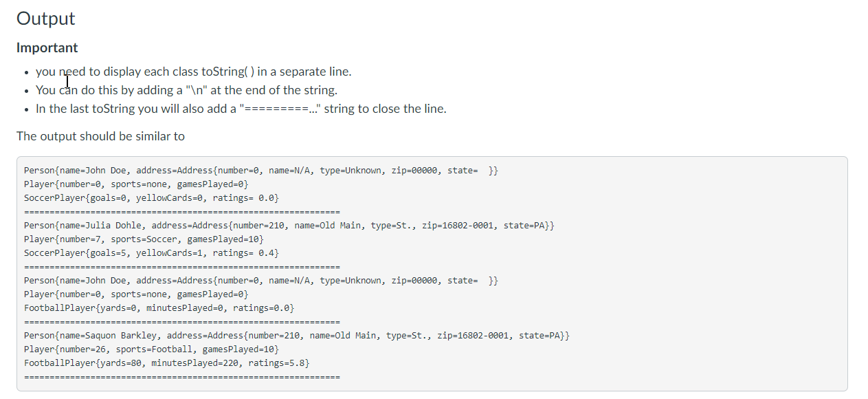Click the bullet about the "=========" string
The image size is (868, 399).
pyautogui.click(x=241, y=109)
